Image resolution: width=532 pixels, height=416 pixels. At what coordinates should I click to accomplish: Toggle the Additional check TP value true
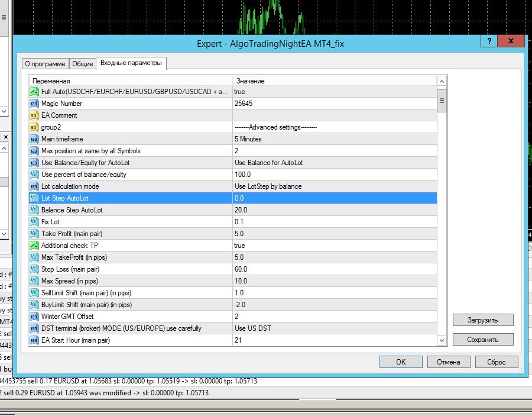(335, 246)
